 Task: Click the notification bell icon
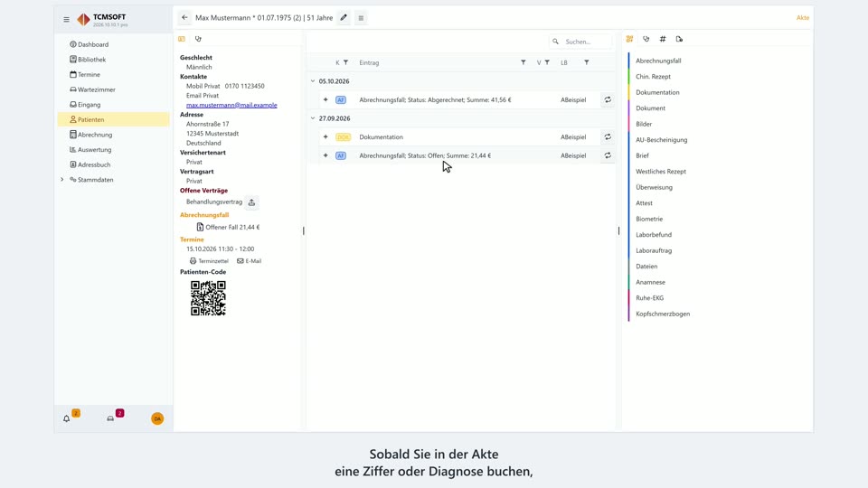click(x=66, y=418)
